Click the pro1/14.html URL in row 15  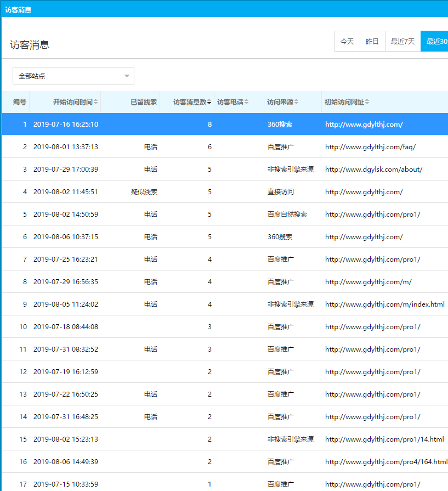point(384,439)
